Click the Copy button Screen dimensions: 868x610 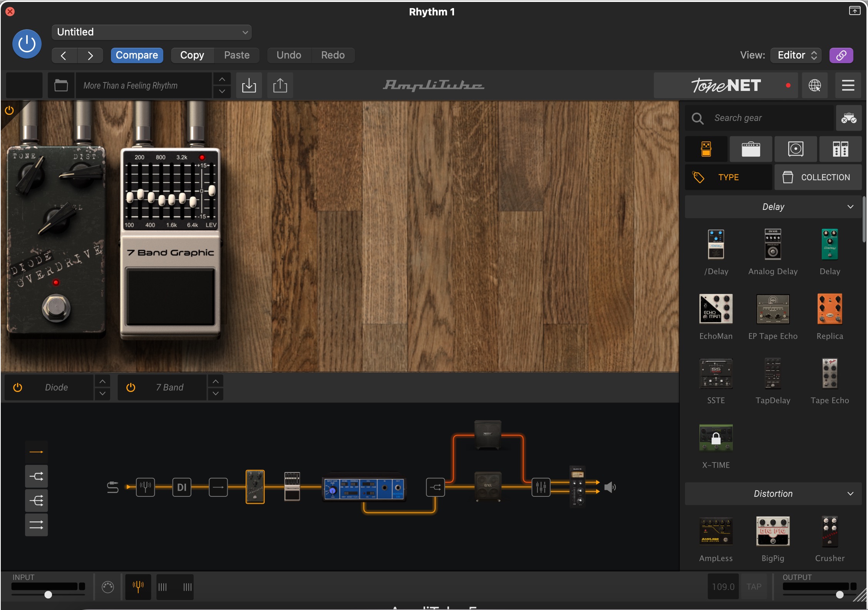tap(192, 55)
